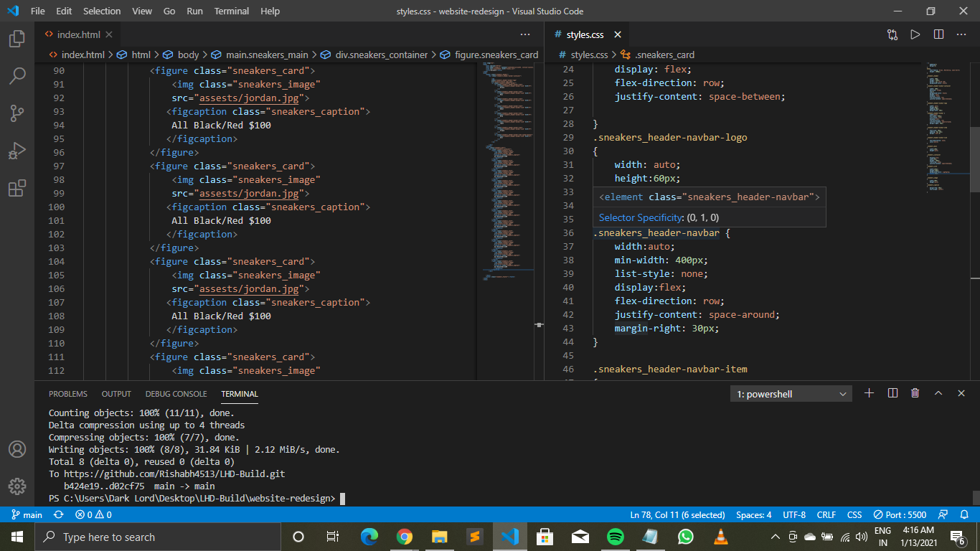Open the Source Control view

pyautogui.click(x=16, y=113)
